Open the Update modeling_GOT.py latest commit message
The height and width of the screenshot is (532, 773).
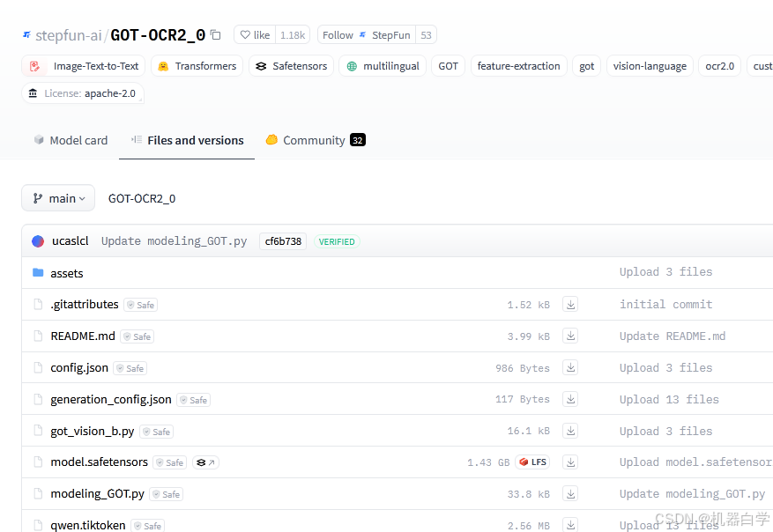174,240
